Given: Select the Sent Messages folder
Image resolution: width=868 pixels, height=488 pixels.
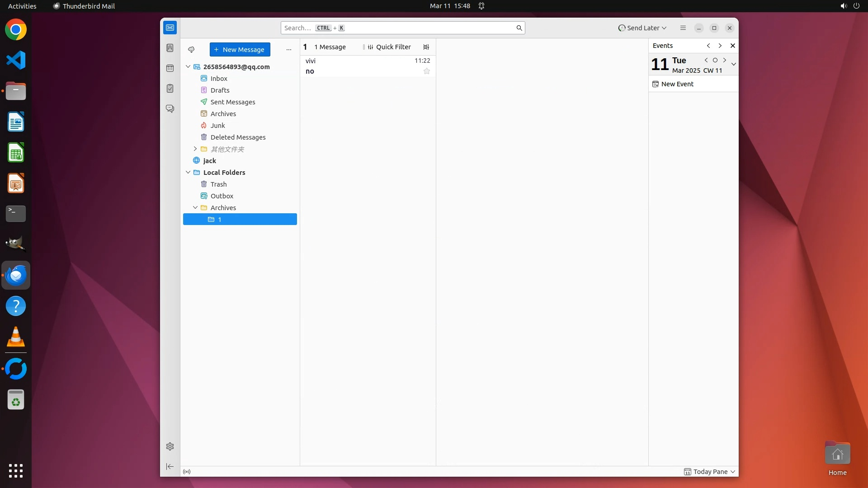Looking at the screenshot, I should 232,102.
